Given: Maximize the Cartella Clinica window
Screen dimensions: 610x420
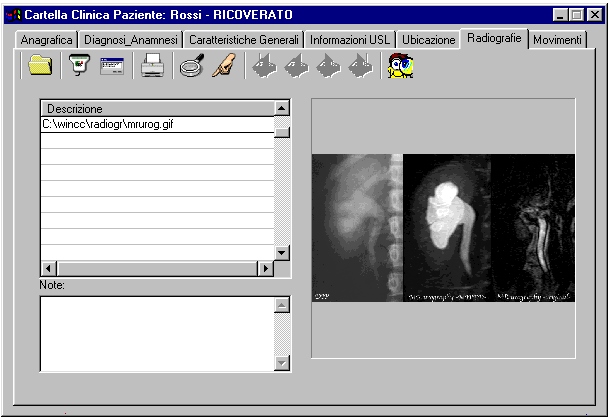Looking at the screenshot, I should point(576,15).
